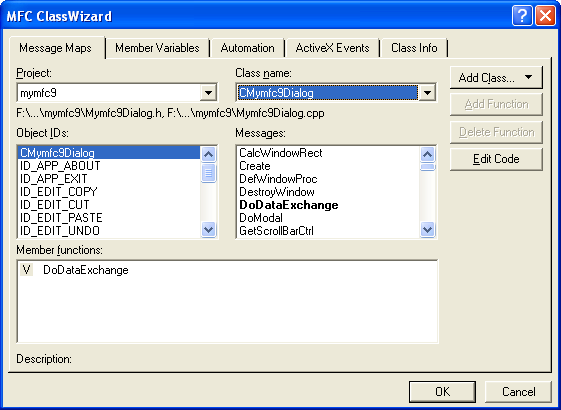Viewport: 561px width, 410px height.
Task: Click the Add Function button
Action: coord(496,104)
